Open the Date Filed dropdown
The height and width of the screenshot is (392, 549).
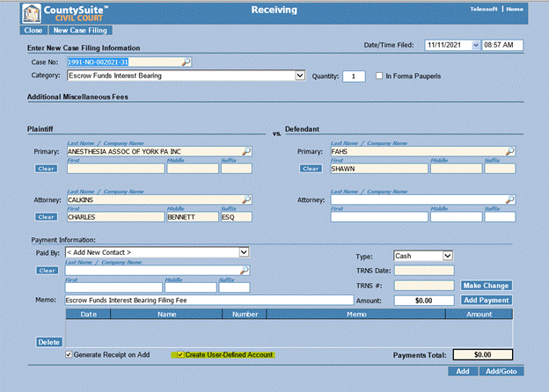point(475,45)
